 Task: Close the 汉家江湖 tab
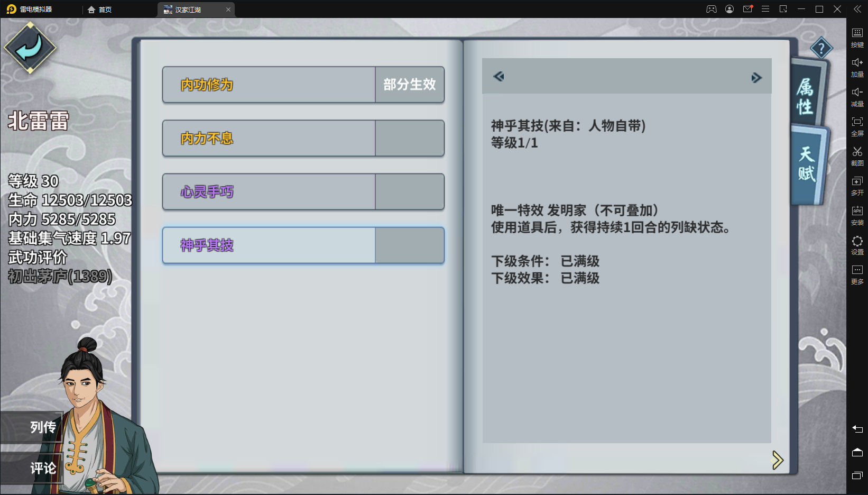228,10
